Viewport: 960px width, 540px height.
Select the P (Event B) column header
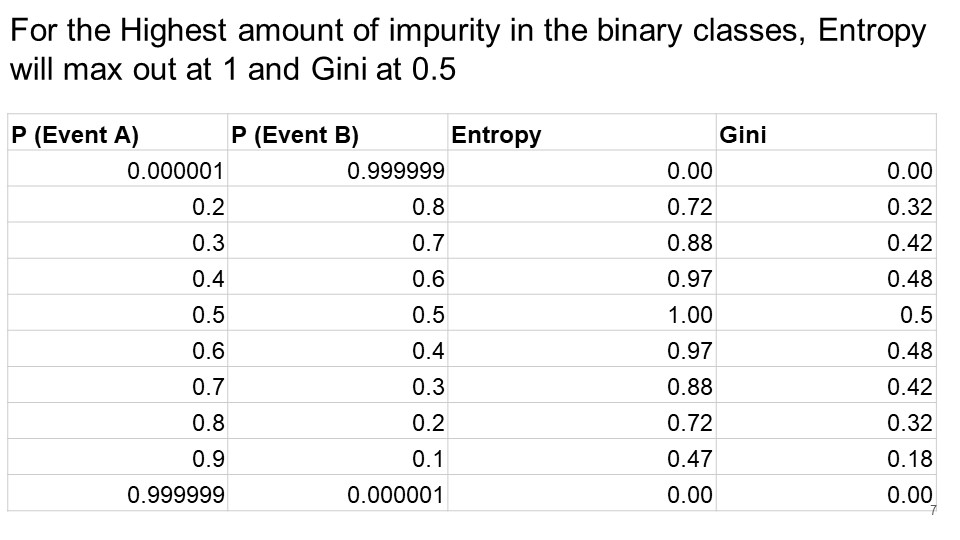(x=294, y=135)
